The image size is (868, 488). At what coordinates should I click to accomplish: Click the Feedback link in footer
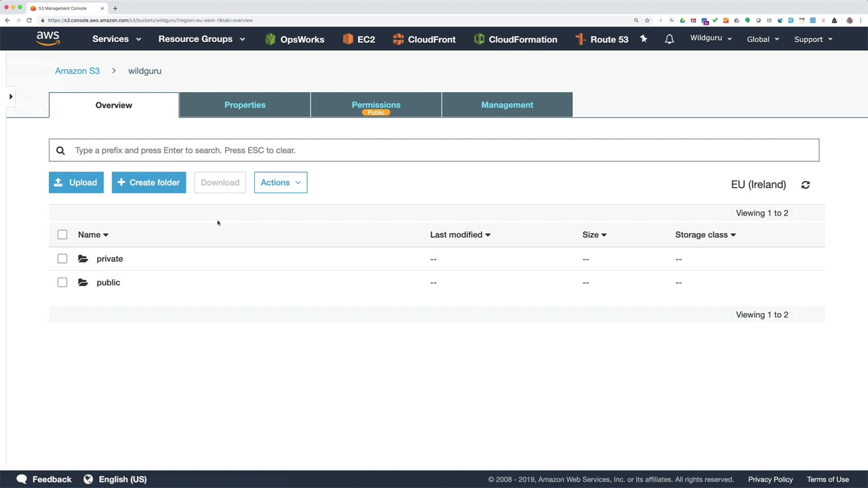point(52,479)
